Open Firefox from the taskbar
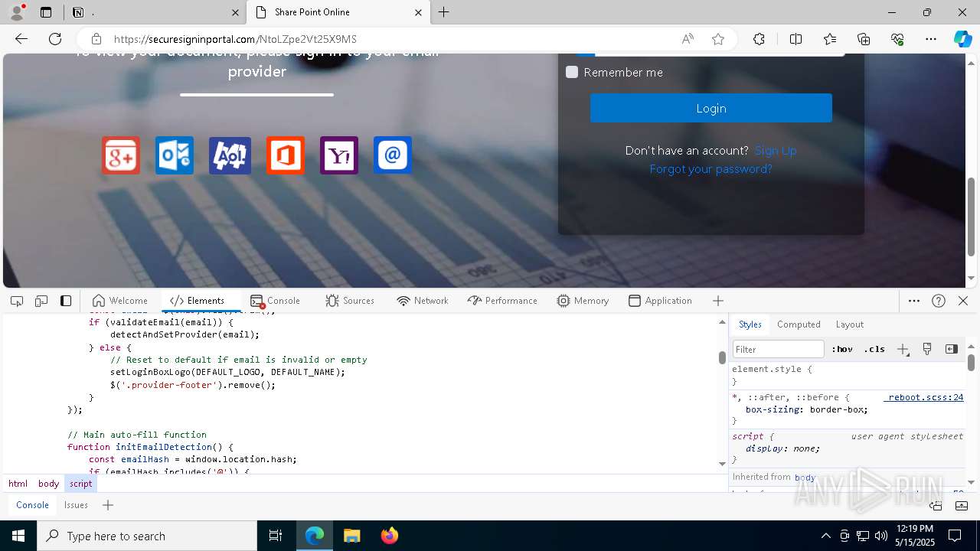 coord(389,536)
